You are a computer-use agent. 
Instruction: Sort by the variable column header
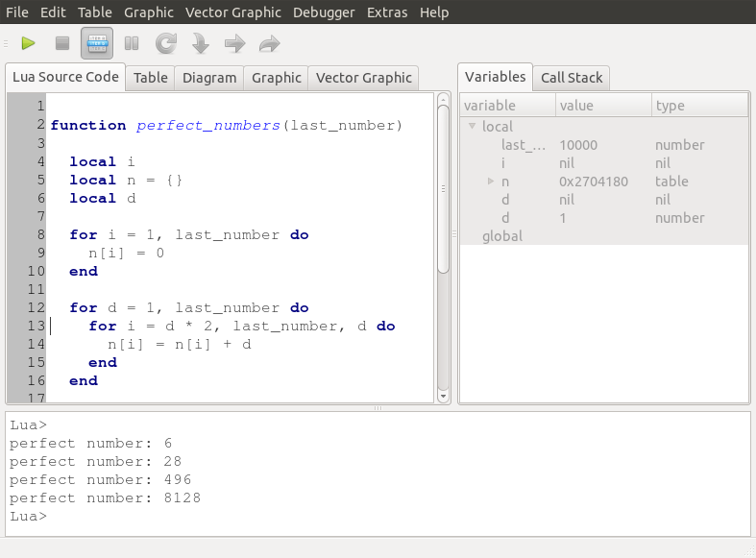pyautogui.click(x=508, y=105)
